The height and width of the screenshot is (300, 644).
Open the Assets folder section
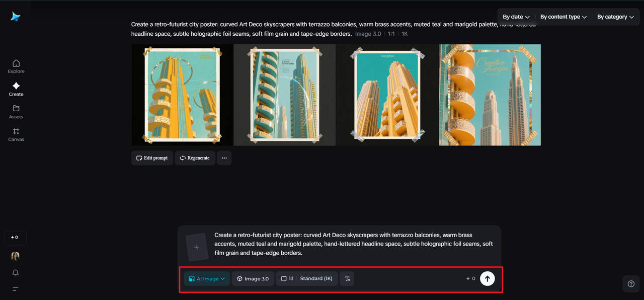pyautogui.click(x=16, y=111)
